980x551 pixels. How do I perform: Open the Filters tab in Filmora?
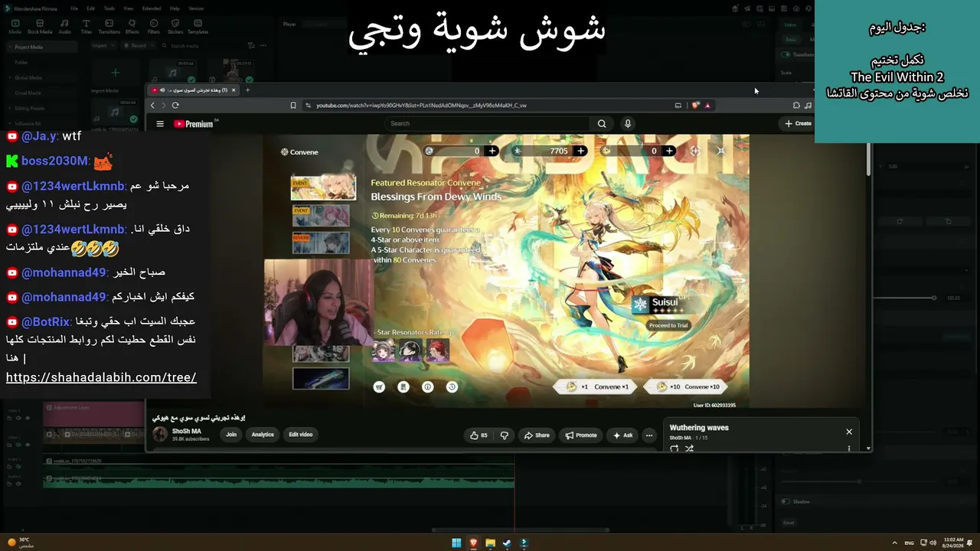pyautogui.click(x=154, y=27)
